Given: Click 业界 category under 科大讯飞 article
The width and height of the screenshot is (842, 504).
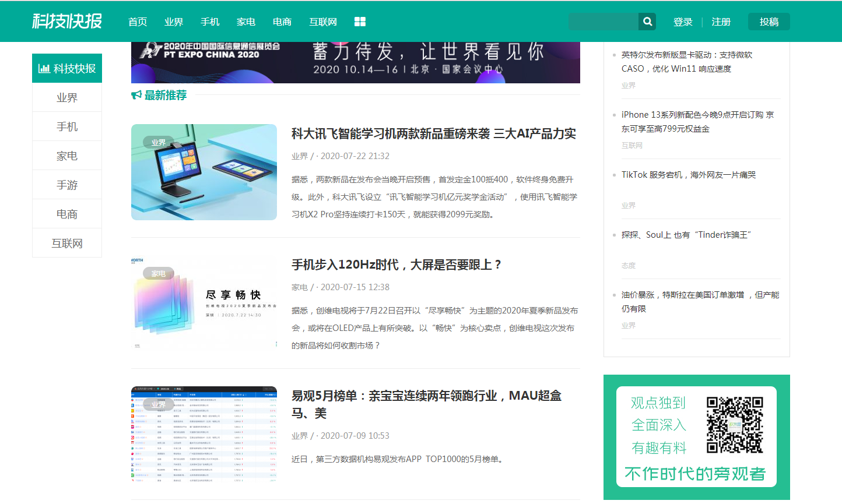Looking at the screenshot, I should [300, 156].
